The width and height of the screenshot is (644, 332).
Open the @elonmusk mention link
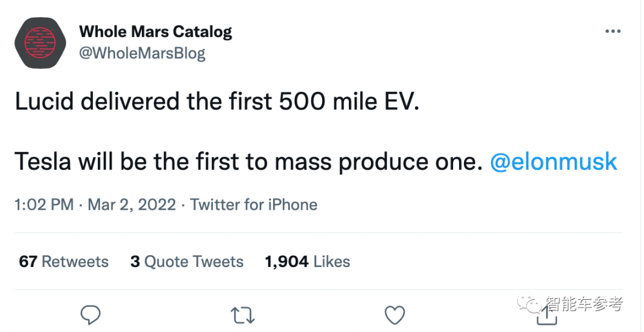(x=553, y=162)
